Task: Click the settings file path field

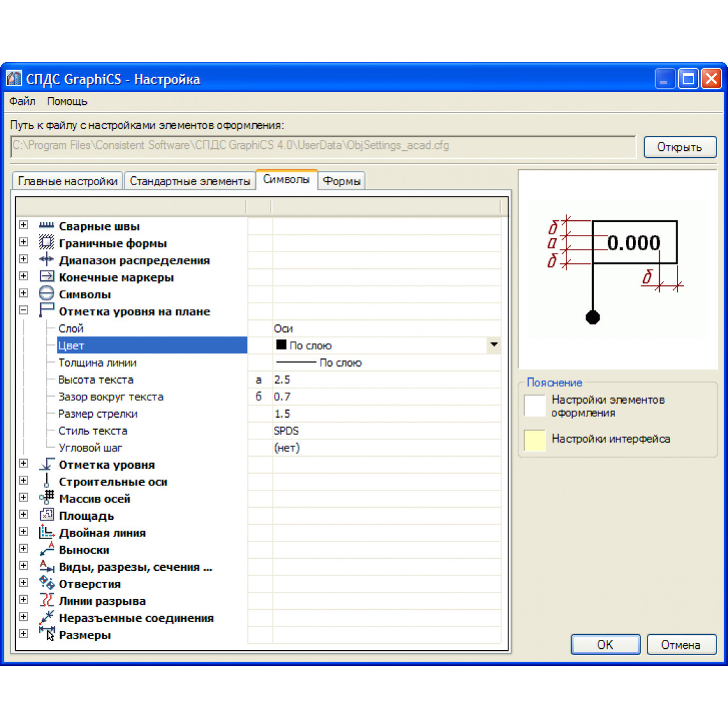Action: (x=323, y=146)
